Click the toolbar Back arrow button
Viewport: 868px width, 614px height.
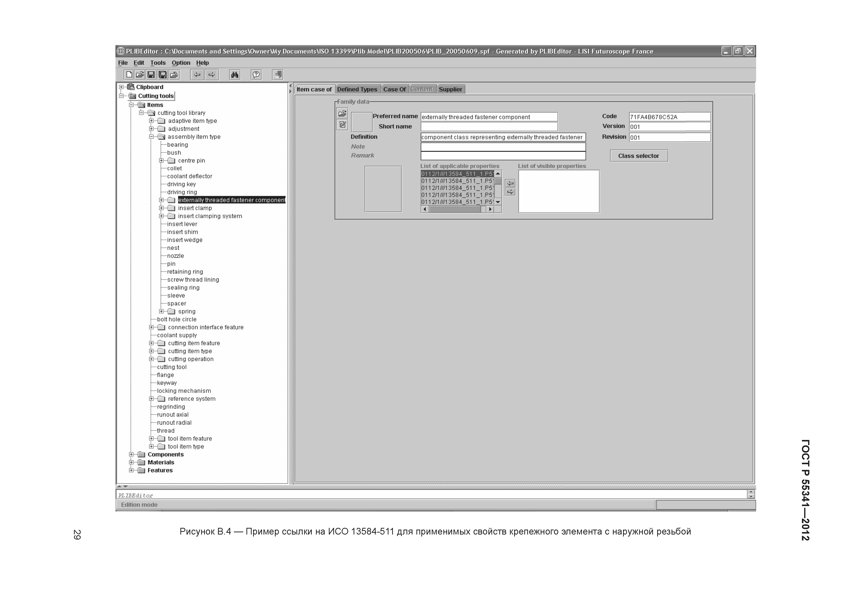(x=197, y=75)
